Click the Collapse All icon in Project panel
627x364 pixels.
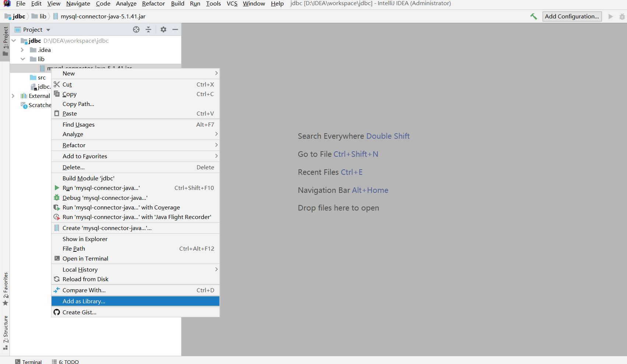[148, 29]
